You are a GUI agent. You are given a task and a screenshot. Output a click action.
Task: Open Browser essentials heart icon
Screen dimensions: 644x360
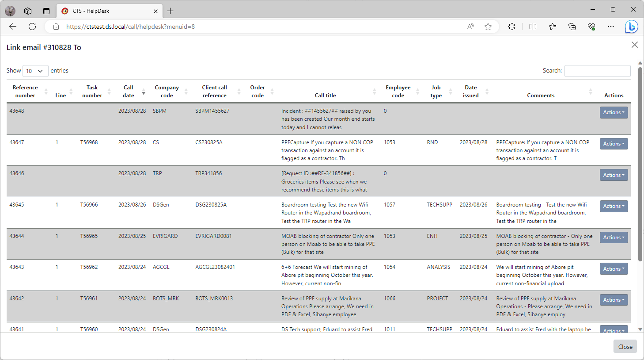[x=591, y=27]
